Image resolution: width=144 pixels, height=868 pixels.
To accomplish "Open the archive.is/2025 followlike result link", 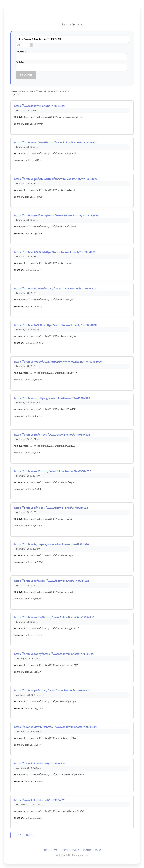I will pyautogui.click(x=55, y=288).
